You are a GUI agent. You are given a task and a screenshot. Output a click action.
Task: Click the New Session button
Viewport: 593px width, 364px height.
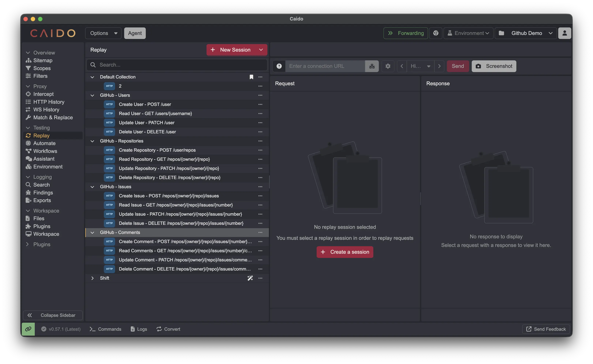tap(231, 50)
